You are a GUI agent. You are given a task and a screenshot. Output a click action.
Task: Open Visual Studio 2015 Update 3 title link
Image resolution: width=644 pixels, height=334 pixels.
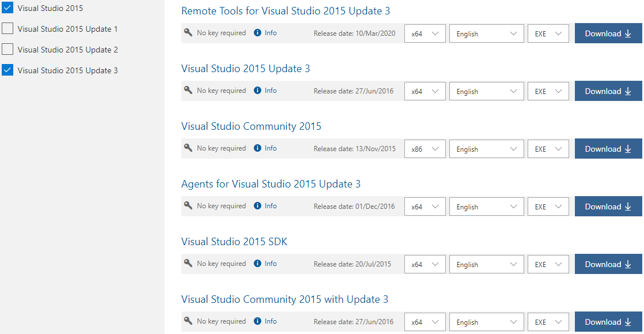tap(245, 69)
